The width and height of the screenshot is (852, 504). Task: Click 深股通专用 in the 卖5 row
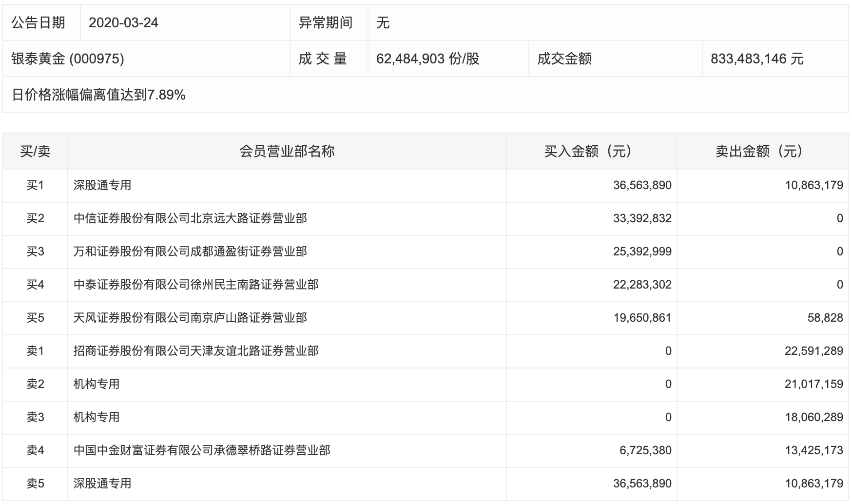[102, 484]
